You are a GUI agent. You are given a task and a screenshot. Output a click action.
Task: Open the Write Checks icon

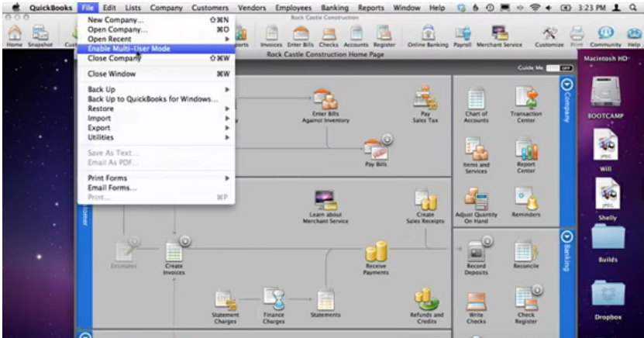(x=476, y=308)
